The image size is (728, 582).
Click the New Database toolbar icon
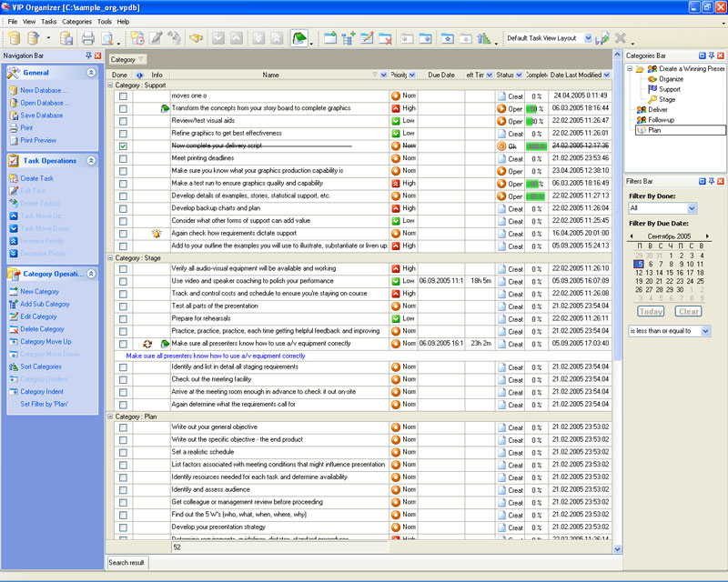15,38
